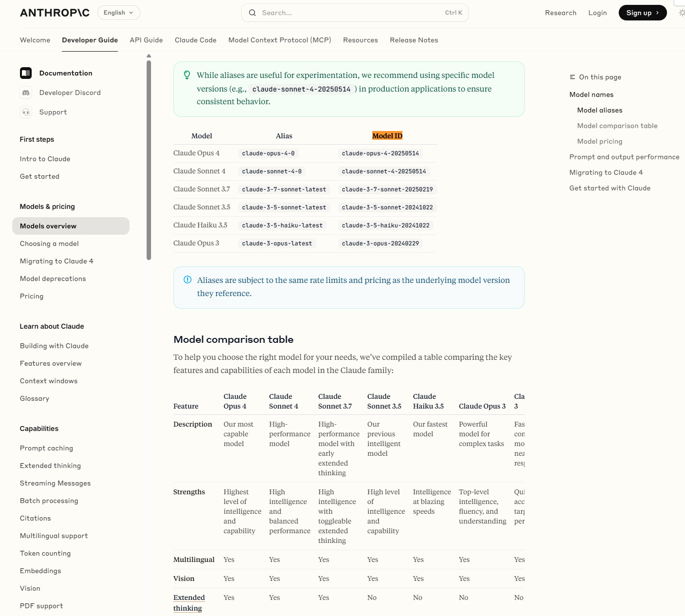Click the search magnifier icon
This screenshot has width=685, height=616.
[x=252, y=13]
